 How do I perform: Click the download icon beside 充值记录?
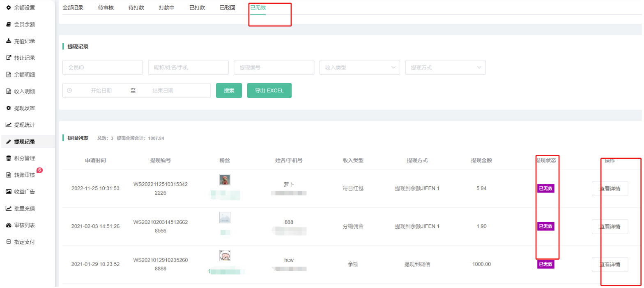[x=9, y=41]
